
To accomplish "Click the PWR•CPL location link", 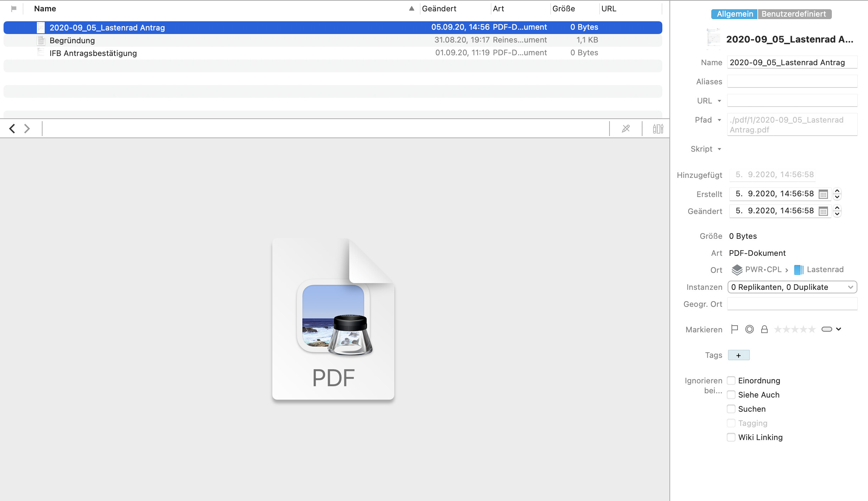I will pyautogui.click(x=763, y=270).
